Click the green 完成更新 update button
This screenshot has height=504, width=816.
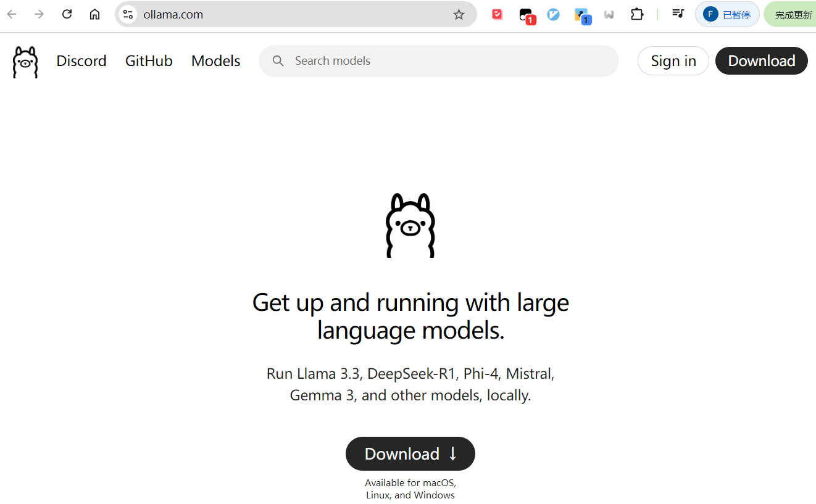(790, 15)
